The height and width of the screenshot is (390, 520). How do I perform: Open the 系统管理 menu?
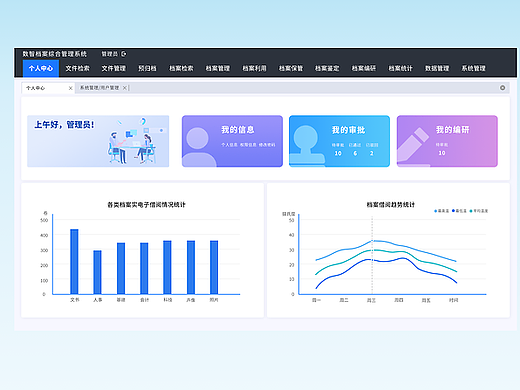tap(473, 68)
